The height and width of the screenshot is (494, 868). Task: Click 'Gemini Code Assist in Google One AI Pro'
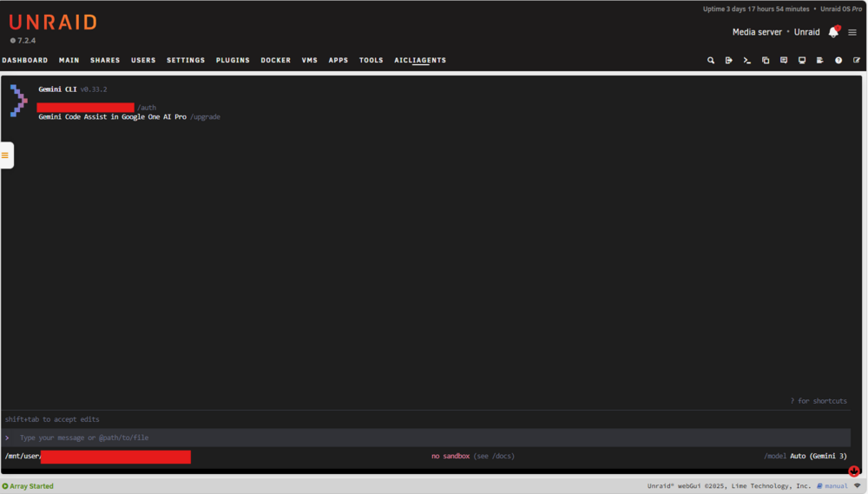[x=112, y=117]
